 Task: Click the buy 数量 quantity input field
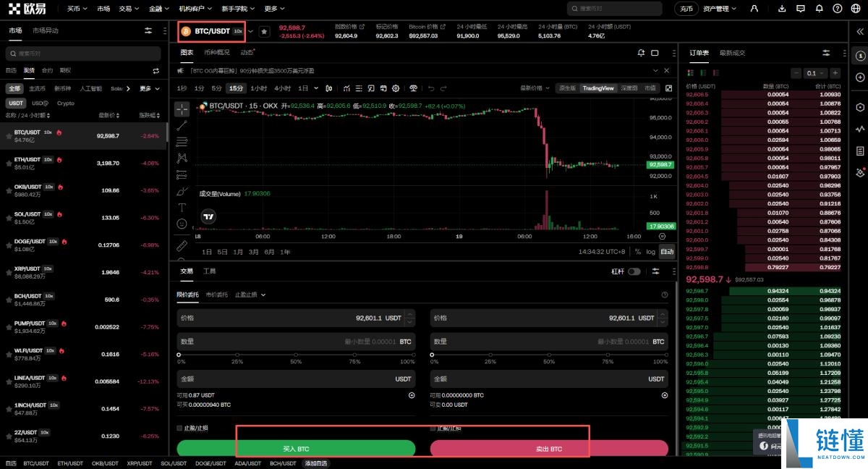[x=296, y=342]
